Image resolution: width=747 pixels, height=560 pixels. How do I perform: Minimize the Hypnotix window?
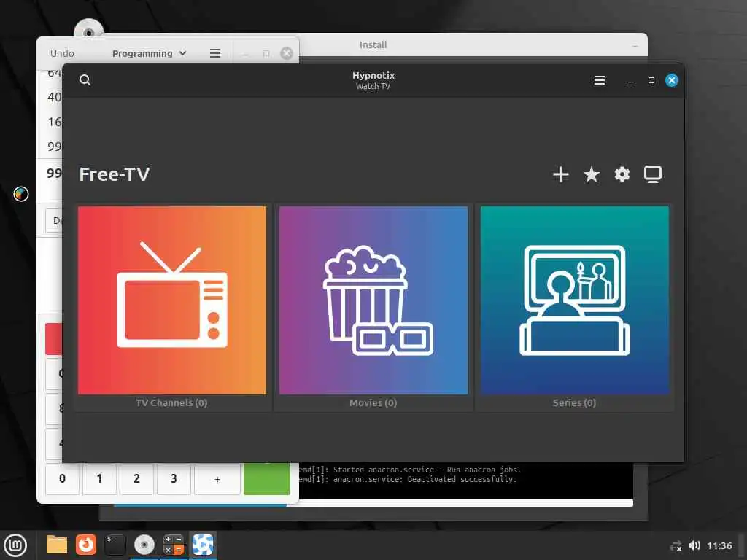coord(631,80)
